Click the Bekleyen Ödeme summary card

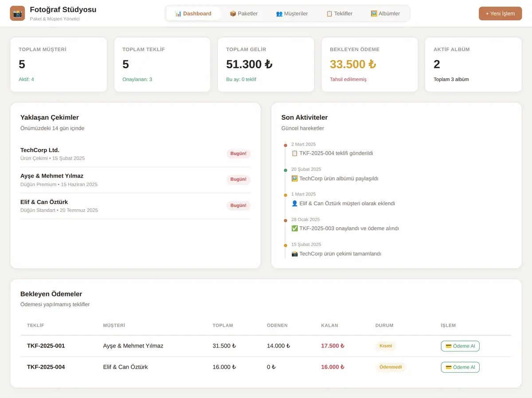click(370, 65)
